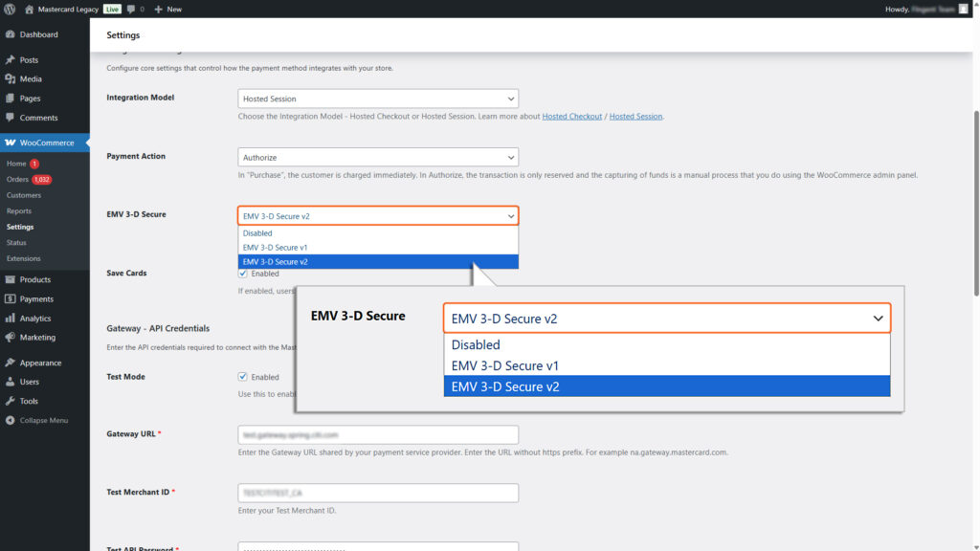Open the Integration Model dropdown
The height and width of the screenshot is (551, 980).
(377, 98)
